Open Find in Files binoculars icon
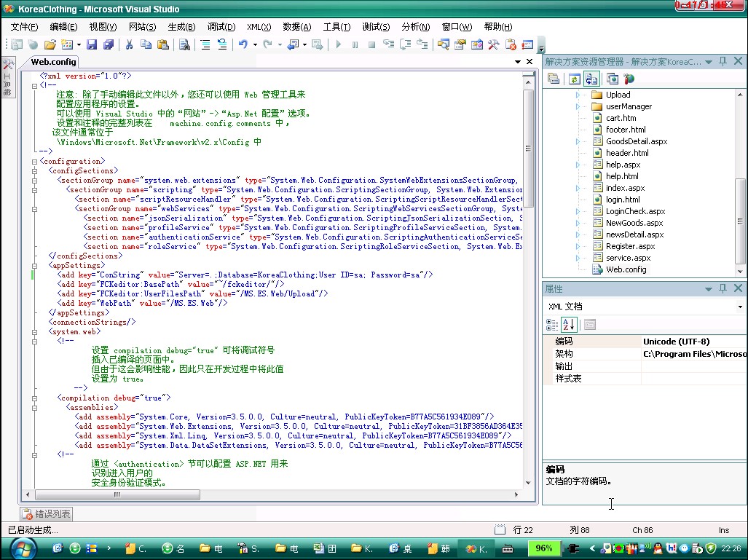The image size is (748, 560). (184, 45)
